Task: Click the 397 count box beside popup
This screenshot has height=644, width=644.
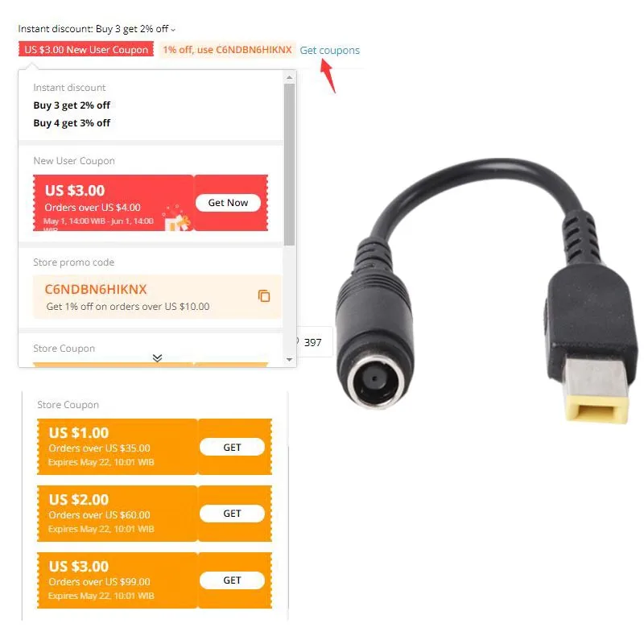Action: pyautogui.click(x=314, y=341)
